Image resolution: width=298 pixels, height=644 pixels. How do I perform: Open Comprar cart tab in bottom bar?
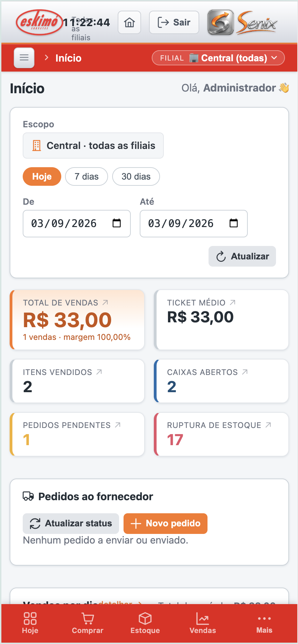click(87, 623)
